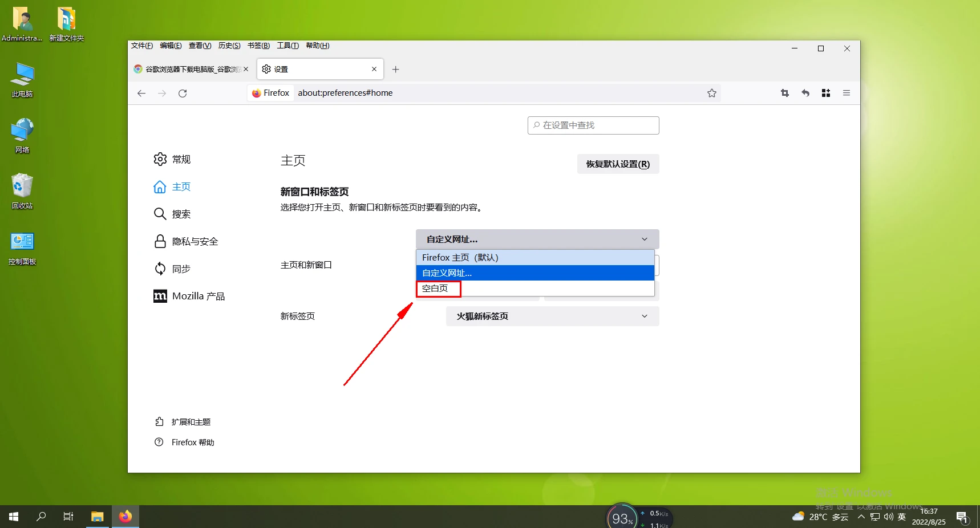The image size is (980, 528).
Task: Choose Firefox 主页 (默认) option
Action: 535,258
